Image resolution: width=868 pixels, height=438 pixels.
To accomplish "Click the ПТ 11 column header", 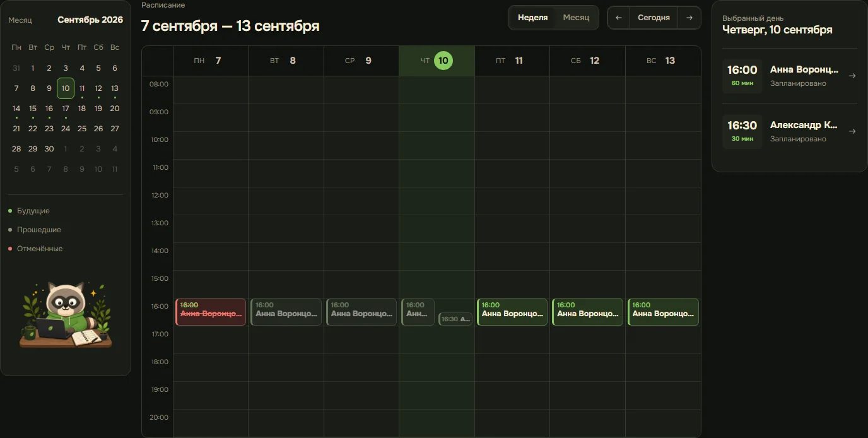I will point(512,61).
